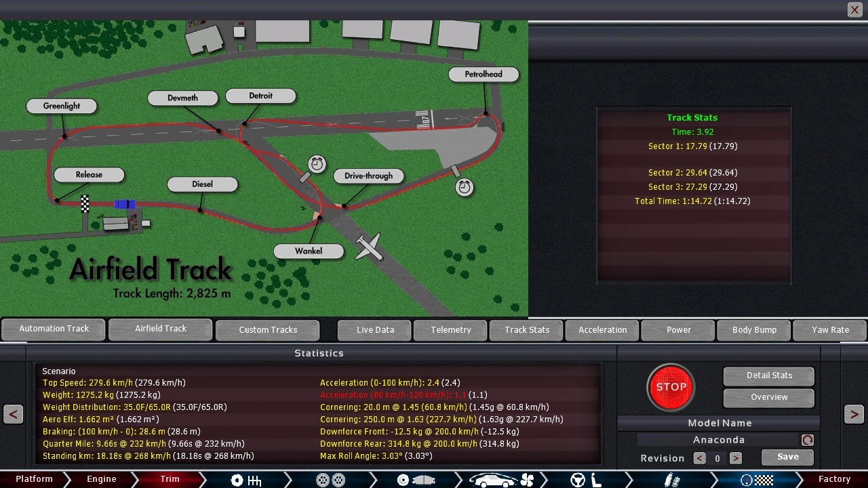Click the Anaconda model name field
868x488 pixels.
[x=718, y=440]
